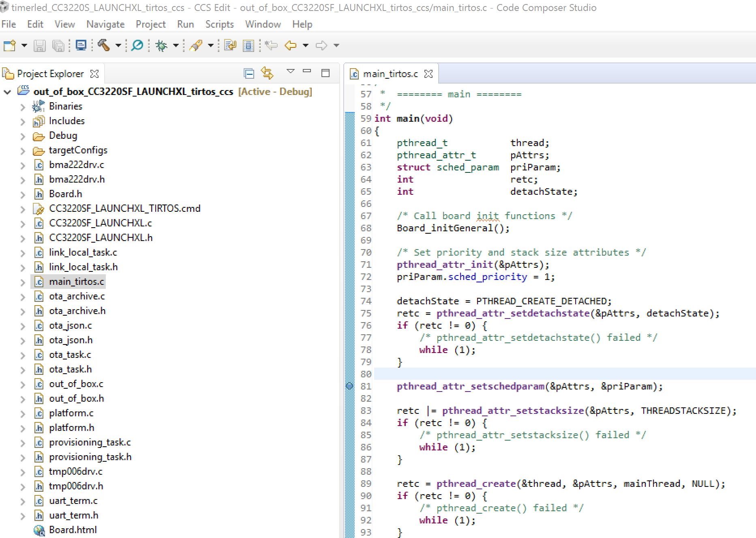The width and height of the screenshot is (756, 538).
Task: Select platform.h file
Action: point(71,428)
